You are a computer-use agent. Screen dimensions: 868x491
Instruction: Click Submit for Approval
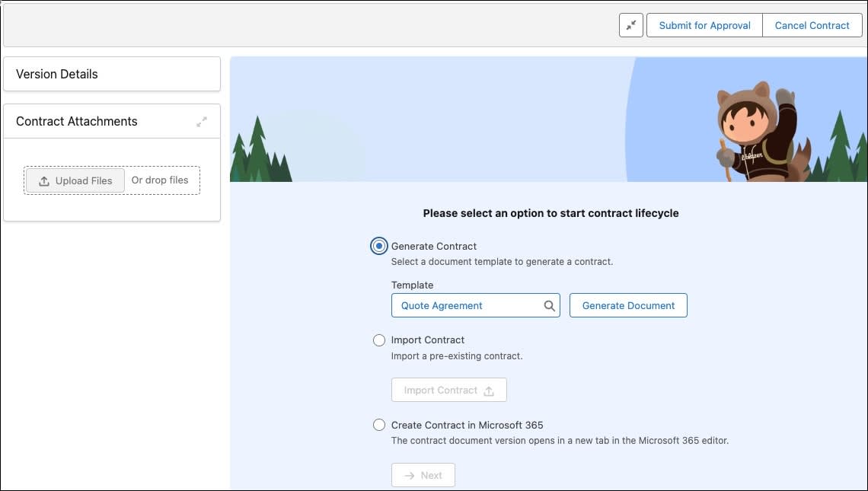click(704, 25)
